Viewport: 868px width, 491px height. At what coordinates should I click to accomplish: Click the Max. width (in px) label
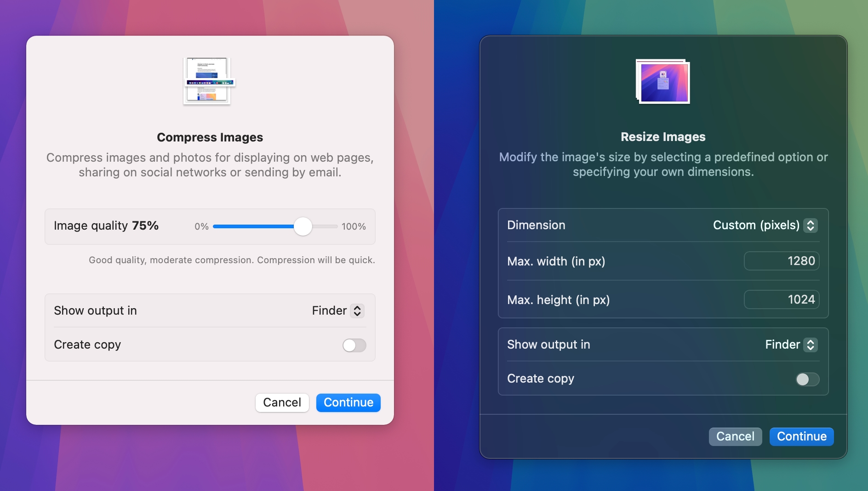pos(556,261)
